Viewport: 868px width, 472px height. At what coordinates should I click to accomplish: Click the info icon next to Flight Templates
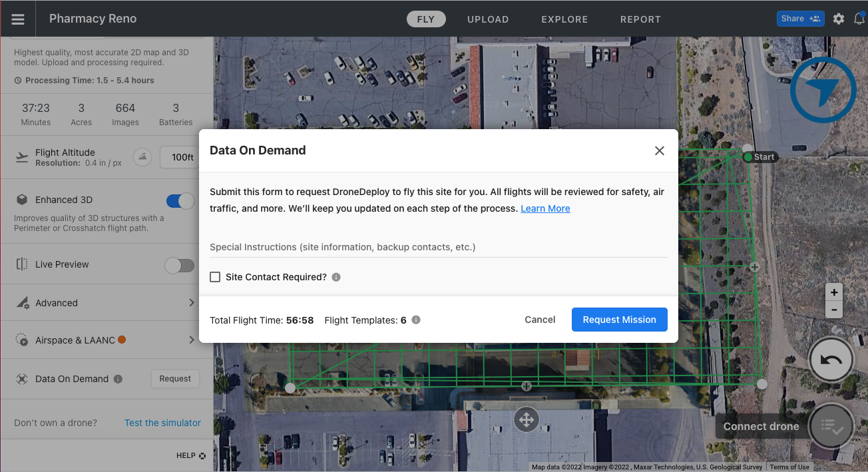point(416,320)
